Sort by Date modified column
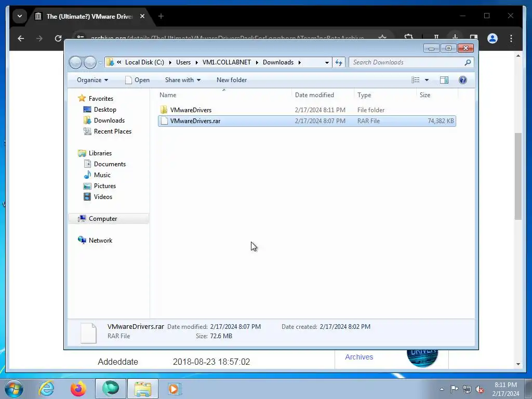 [323, 95]
